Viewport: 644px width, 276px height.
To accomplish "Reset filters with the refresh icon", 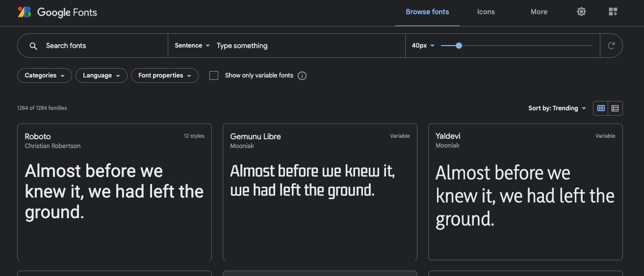I will click(611, 46).
